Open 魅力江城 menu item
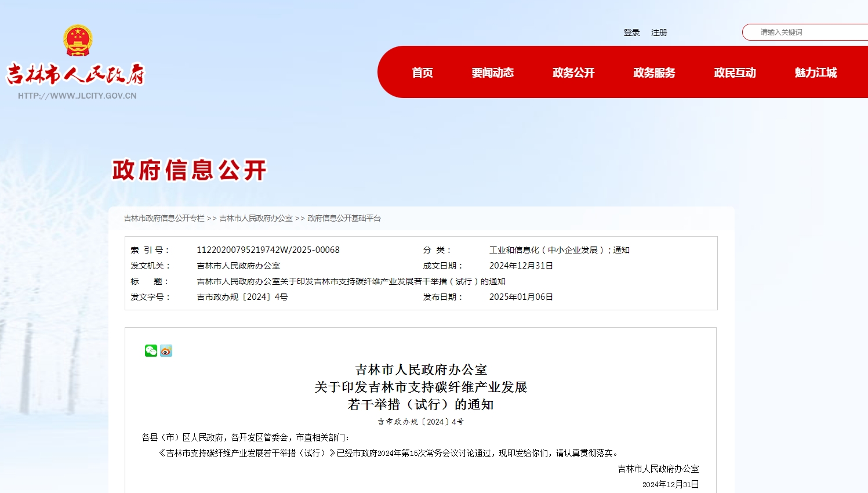 pos(815,72)
